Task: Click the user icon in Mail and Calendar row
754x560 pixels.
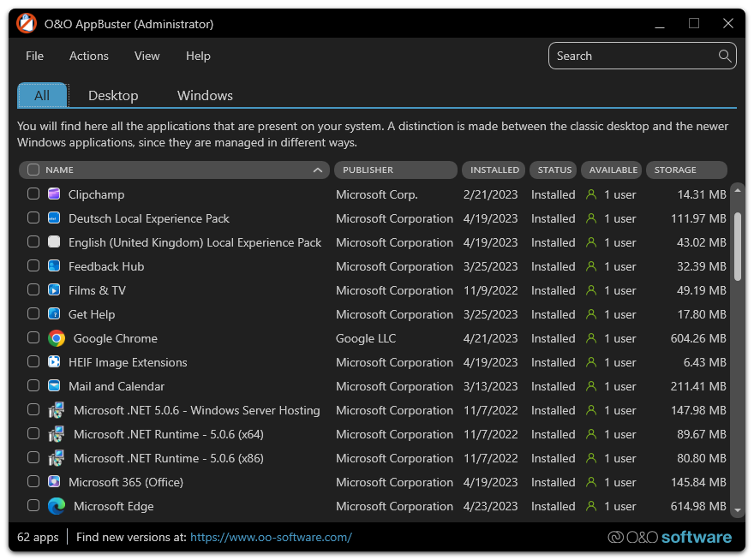Action: 591,386
